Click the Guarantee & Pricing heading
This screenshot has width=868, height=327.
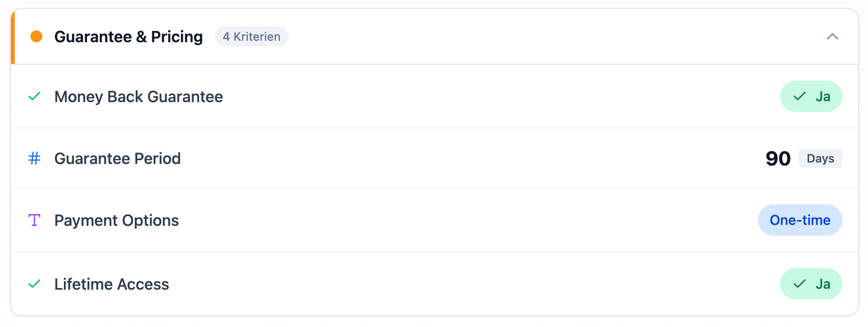coord(128,37)
